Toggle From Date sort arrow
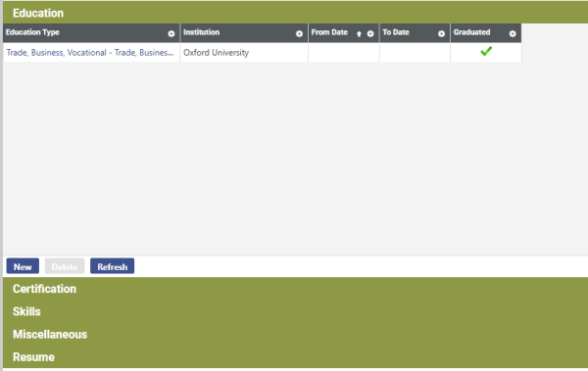Viewport: 588px width, 371px height. click(359, 34)
